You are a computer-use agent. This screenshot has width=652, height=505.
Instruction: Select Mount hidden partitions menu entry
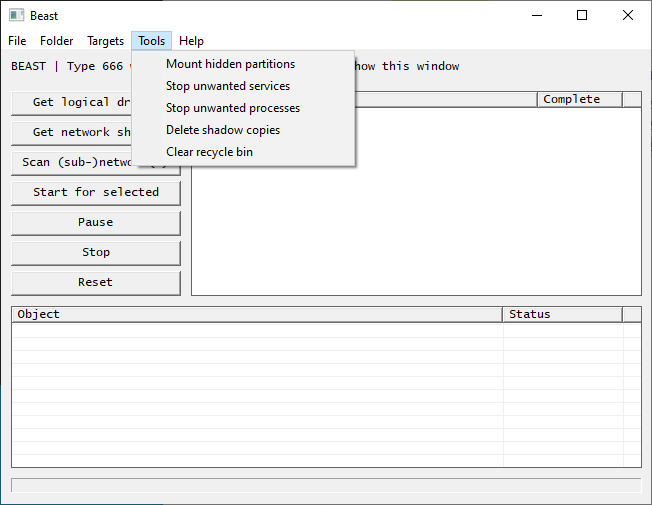pyautogui.click(x=243, y=64)
